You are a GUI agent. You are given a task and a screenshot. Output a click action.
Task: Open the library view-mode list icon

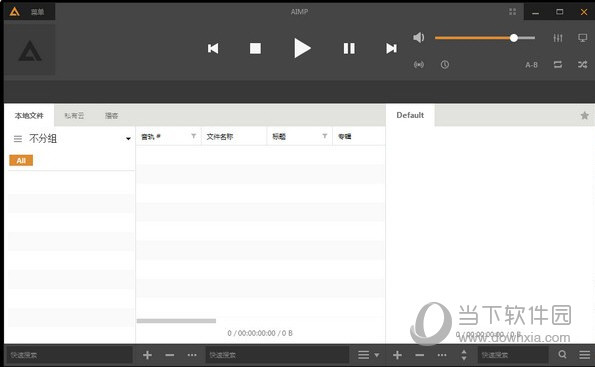coord(364,355)
